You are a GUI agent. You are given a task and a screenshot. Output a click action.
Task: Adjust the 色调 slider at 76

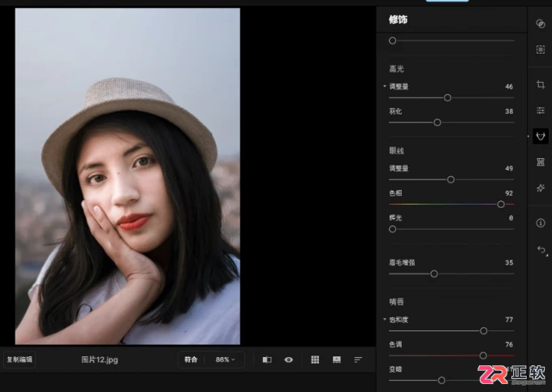tap(483, 355)
